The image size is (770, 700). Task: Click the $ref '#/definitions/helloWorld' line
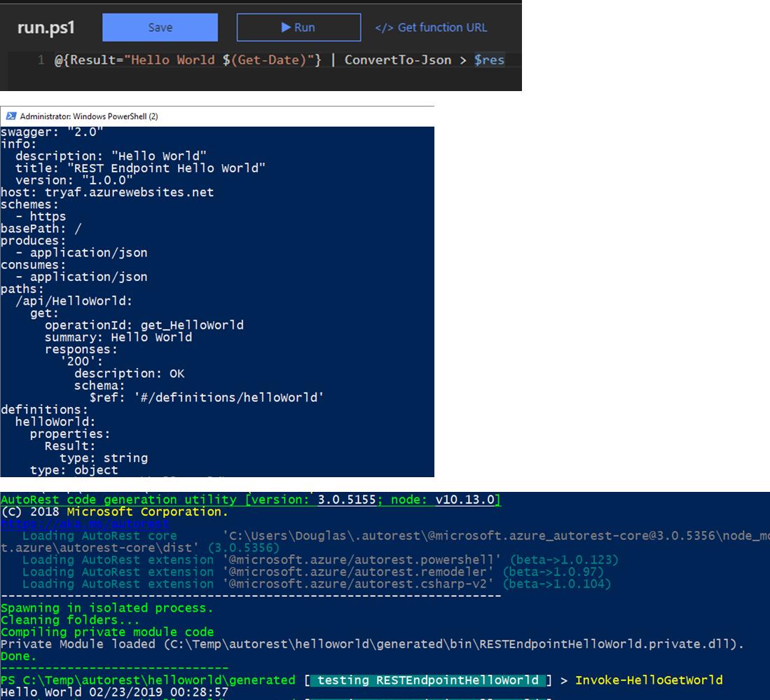coord(206,397)
